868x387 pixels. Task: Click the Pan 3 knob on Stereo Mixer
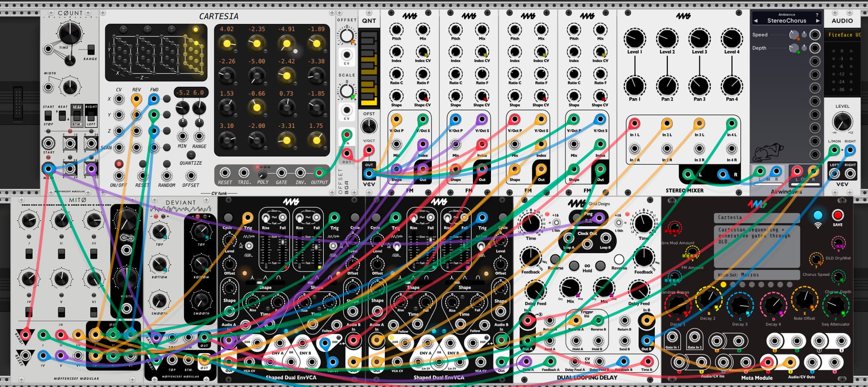point(699,86)
